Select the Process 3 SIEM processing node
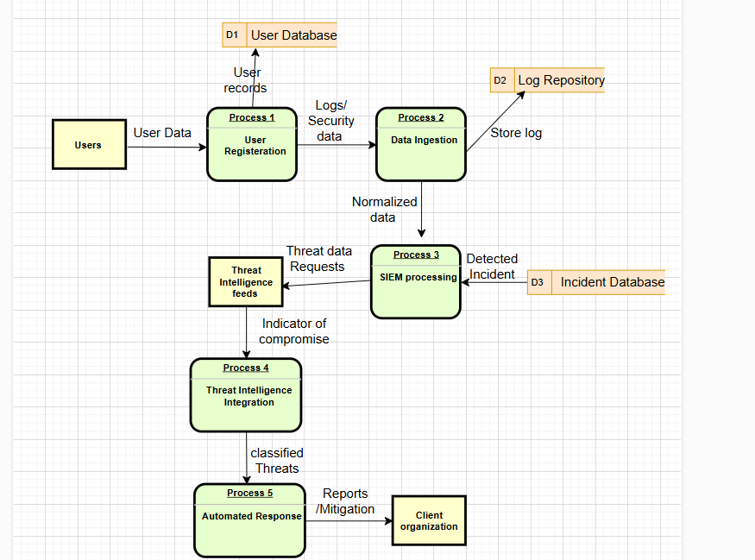 [416, 281]
